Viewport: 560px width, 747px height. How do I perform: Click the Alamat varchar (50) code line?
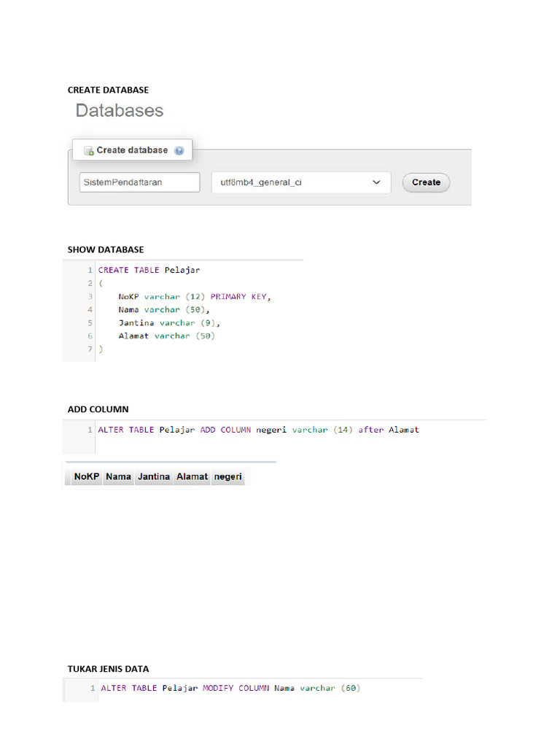tap(166, 336)
